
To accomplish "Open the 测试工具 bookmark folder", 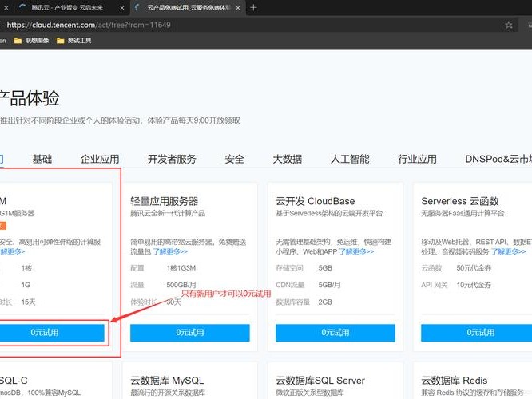I will (74, 41).
